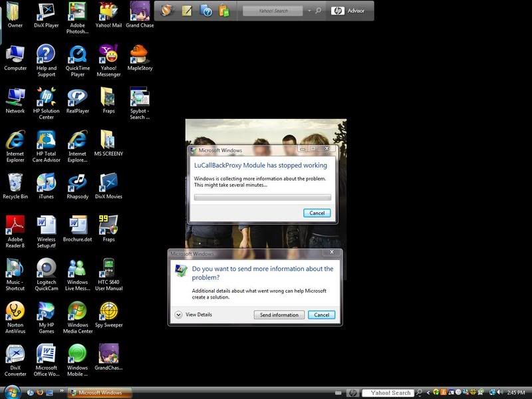532x399 pixels.
Task: Open the Spy Sweeper desktop shortcut
Action: [108, 311]
